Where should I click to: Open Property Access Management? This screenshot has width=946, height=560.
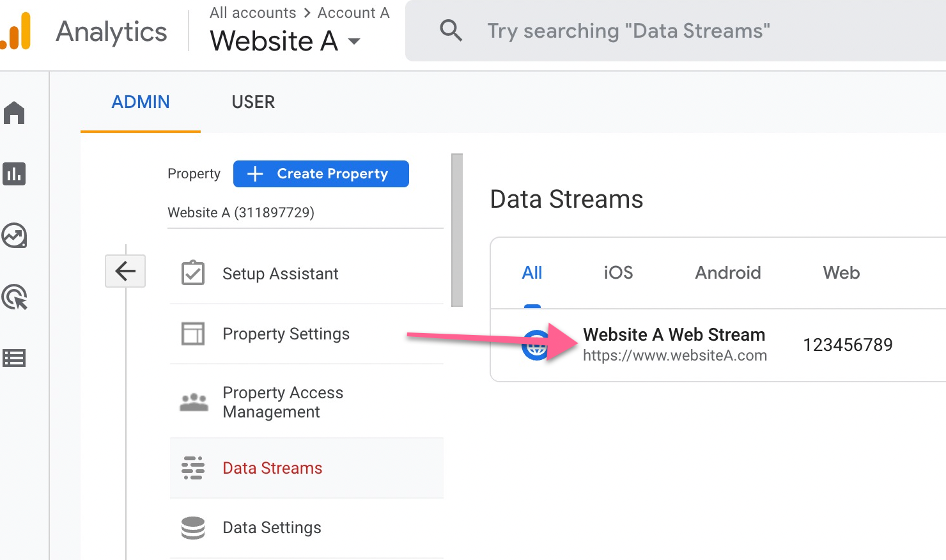pos(283,402)
